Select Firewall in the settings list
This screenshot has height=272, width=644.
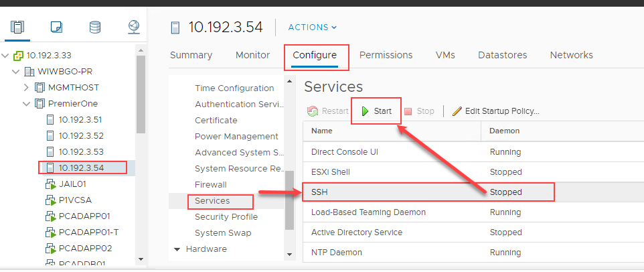pos(211,184)
